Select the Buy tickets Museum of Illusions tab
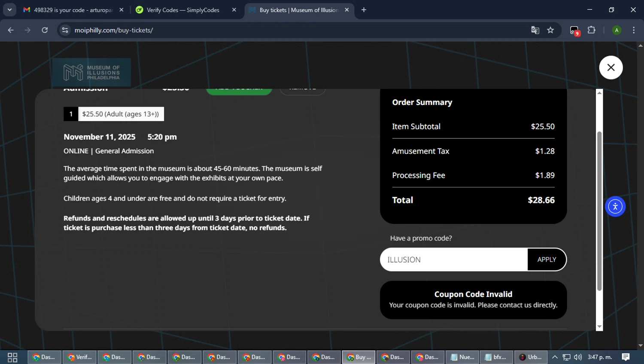644x364 pixels. pos(299,10)
